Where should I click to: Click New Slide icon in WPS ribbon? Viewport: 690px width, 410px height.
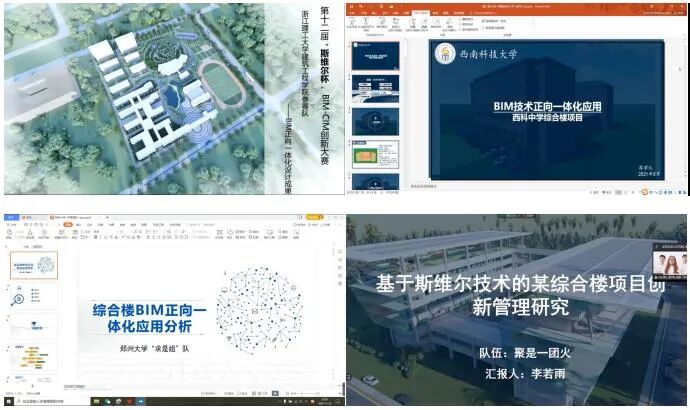point(61,233)
